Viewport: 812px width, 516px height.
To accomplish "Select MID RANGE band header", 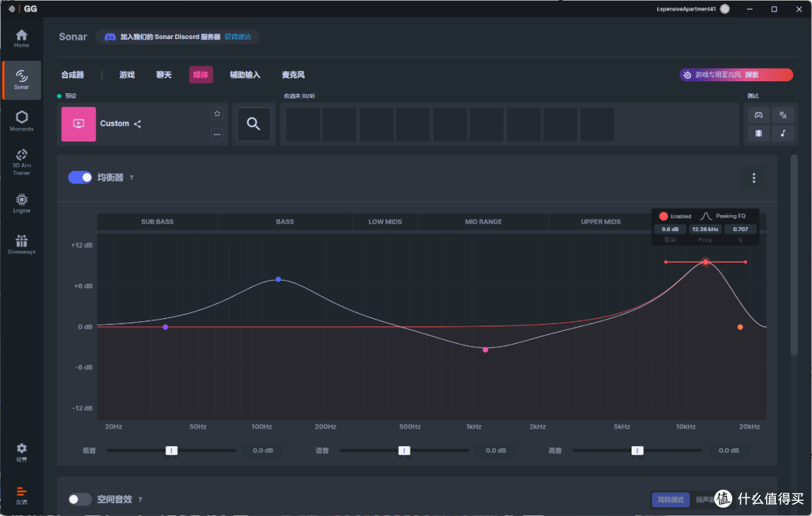I will [483, 222].
